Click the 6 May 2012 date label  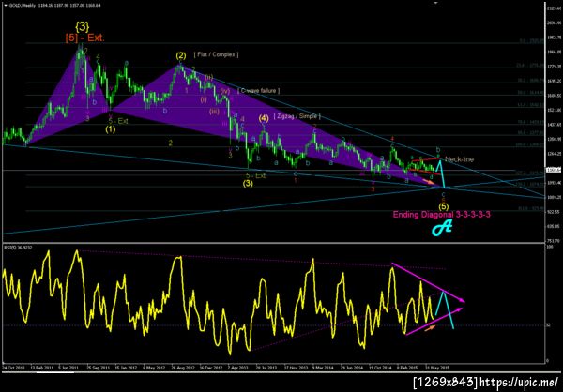click(x=154, y=368)
